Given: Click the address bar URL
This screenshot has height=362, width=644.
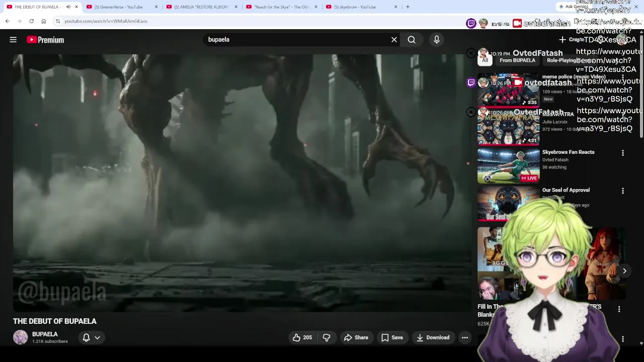Looking at the screenshot, I should [x=106, y=21].
